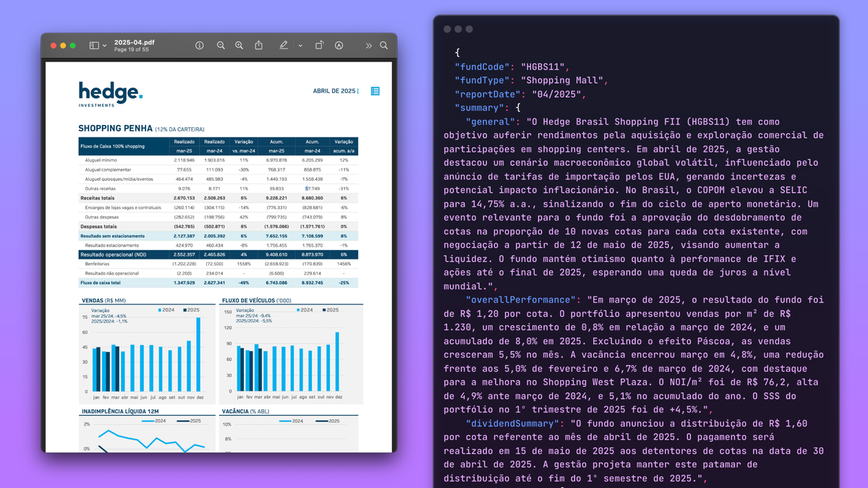
Task: Open the Share menu in Preview
Action: (259, 46)
